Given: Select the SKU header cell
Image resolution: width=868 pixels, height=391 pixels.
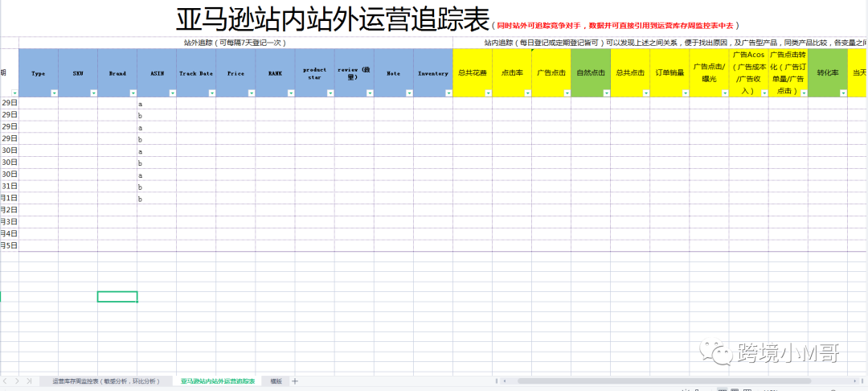Looking at the screenshot, I should point(78,73).
